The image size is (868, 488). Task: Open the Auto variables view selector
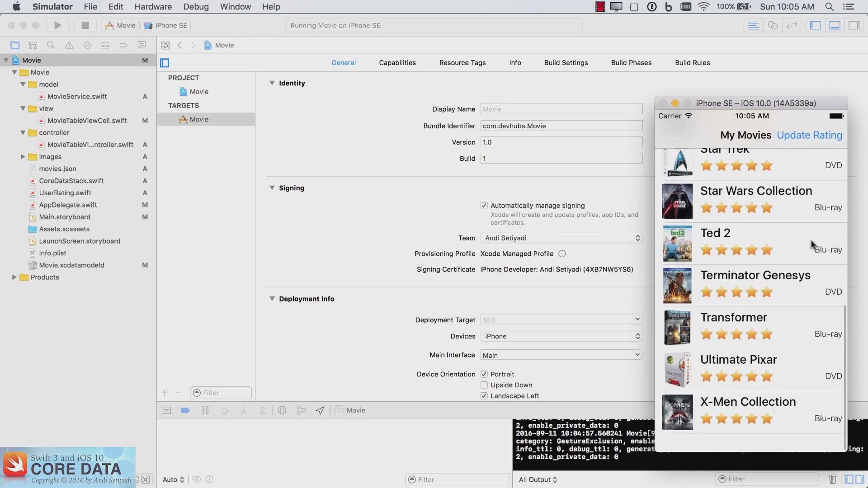[174, 479]
